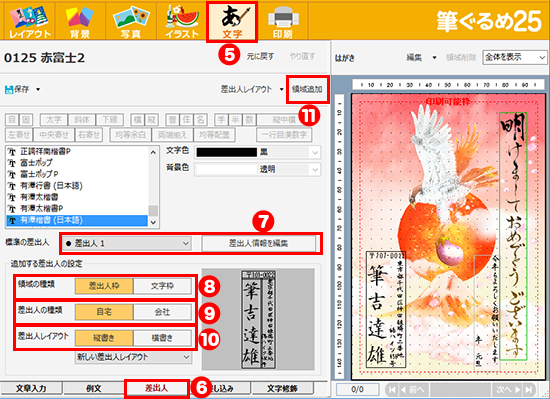The height and width of the screenshot is (399, 550).
Task: Click the 保存 floppy disk icon
Action: click(x=9, y=90)
